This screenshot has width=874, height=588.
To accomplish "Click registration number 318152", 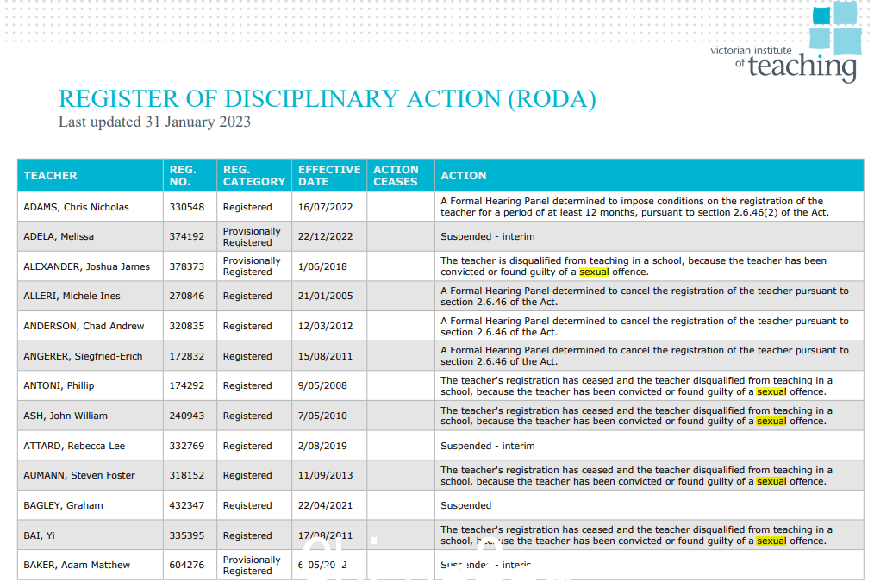I will coord(187,475).
